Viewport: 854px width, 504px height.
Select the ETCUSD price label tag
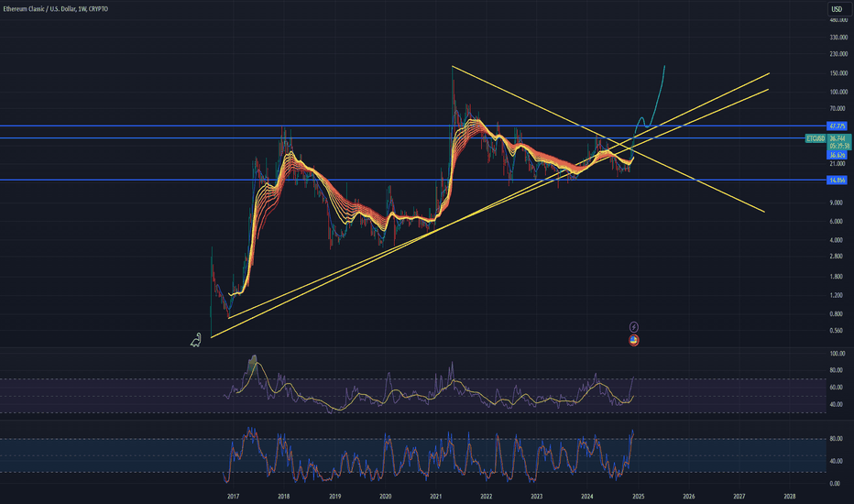(816, 138)
